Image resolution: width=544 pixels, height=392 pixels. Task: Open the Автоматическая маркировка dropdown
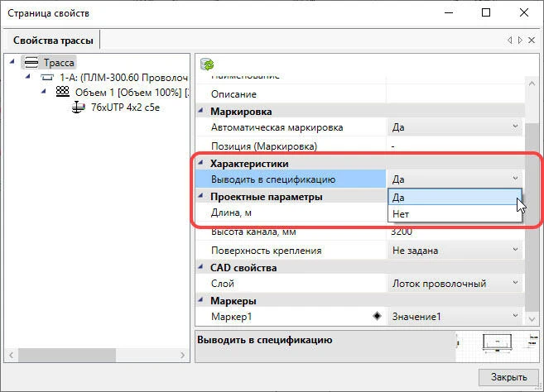pos(515,127)
